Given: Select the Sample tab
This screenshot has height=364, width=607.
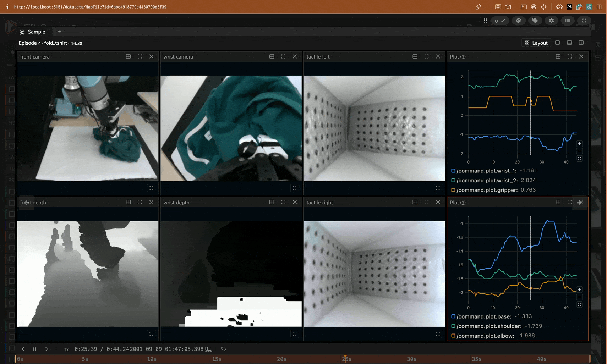Looking at the screenshot, I should coord(33,32).
